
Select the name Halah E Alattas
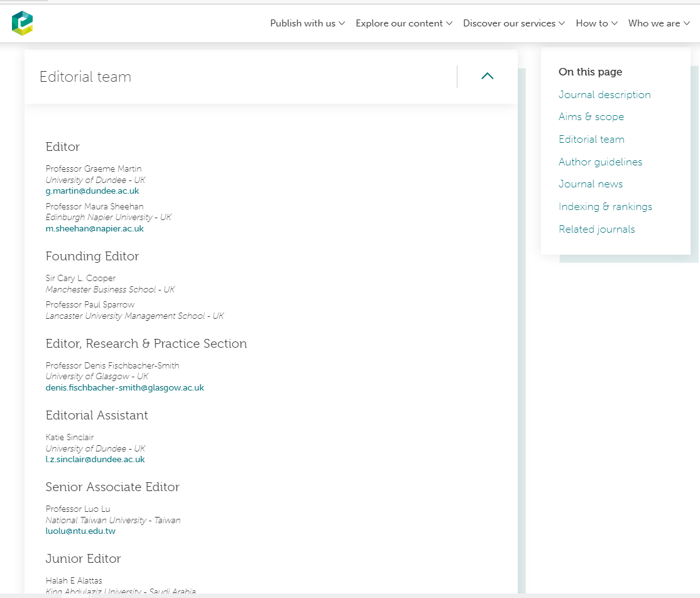(74, 580)
